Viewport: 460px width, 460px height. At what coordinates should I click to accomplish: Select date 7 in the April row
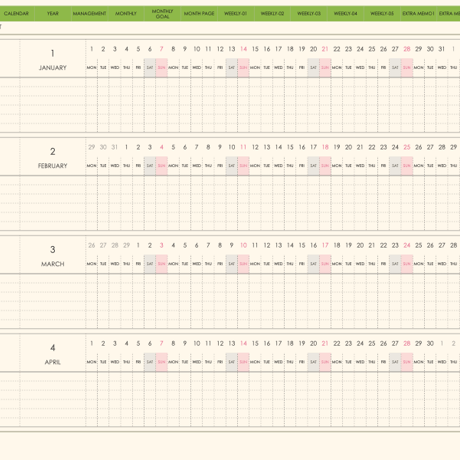click(x=162, y=343)
